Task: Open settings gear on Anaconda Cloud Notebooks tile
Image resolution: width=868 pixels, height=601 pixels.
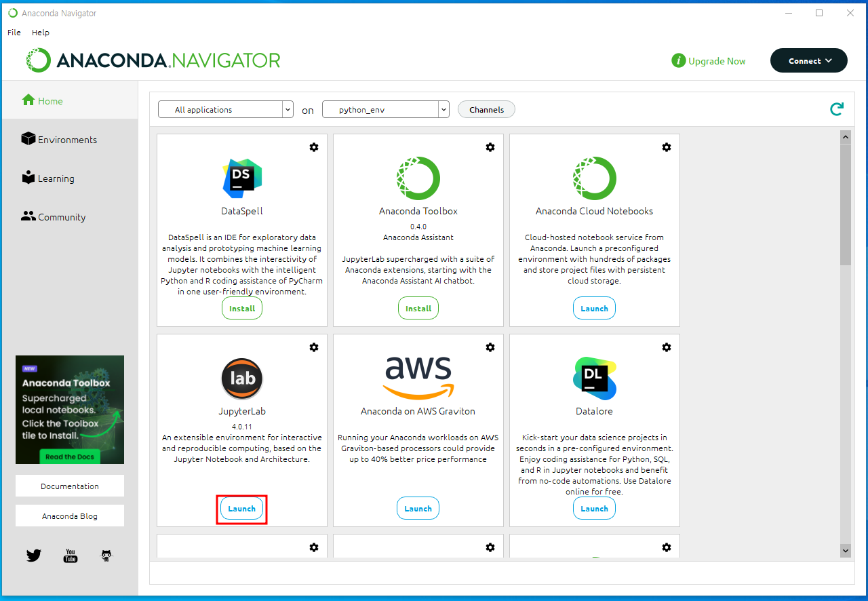Action: click(667, 147)
